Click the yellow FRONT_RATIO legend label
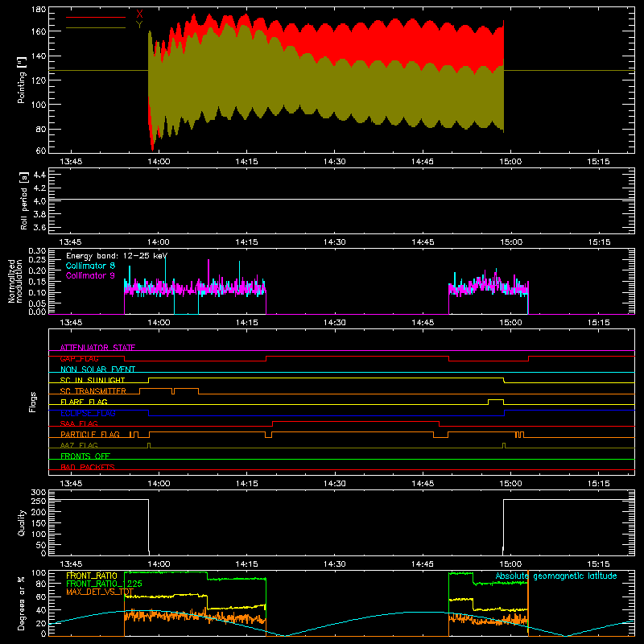 tap(92, 576)
